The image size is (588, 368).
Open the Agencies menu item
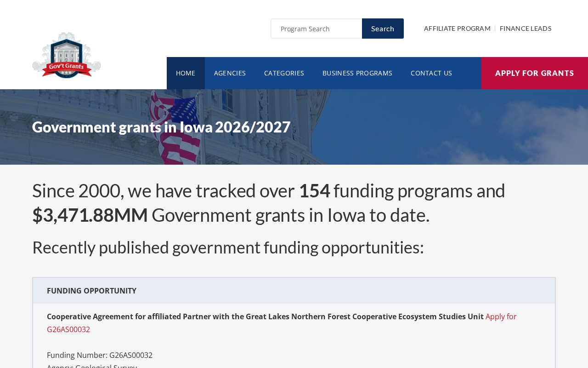pos(230,73)
